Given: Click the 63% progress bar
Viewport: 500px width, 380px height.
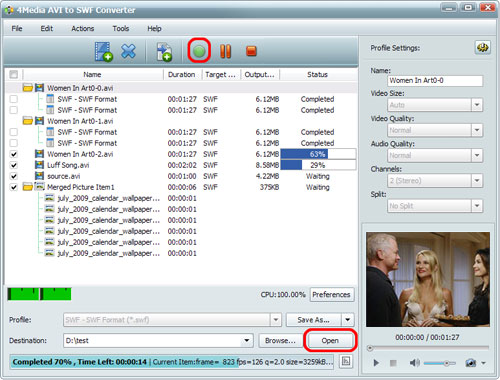Looking at the screenshot, I should [318, 154].
